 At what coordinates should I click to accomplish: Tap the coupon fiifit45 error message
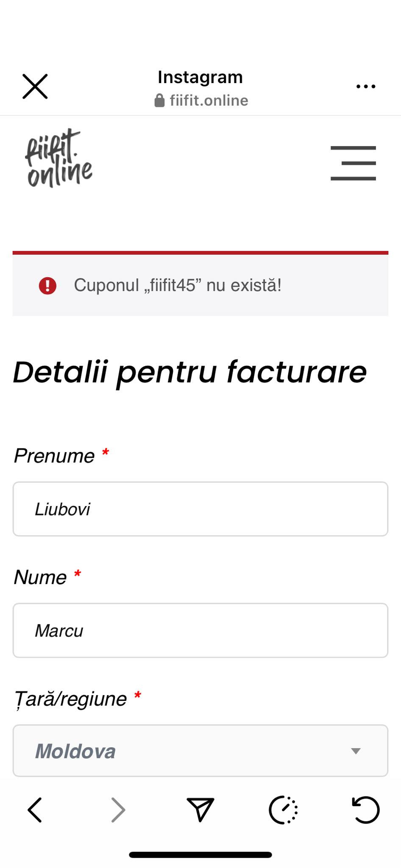(x=178, y=285)
